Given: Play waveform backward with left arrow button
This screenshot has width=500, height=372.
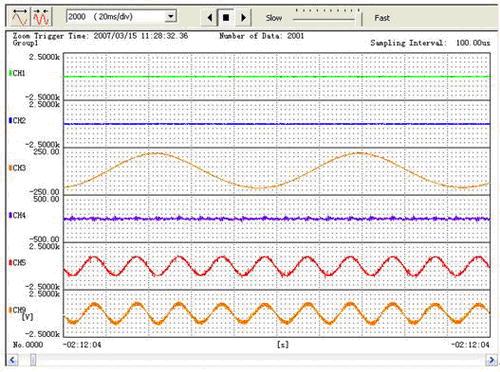Looking at the screenshot, I should pos(209,17).
